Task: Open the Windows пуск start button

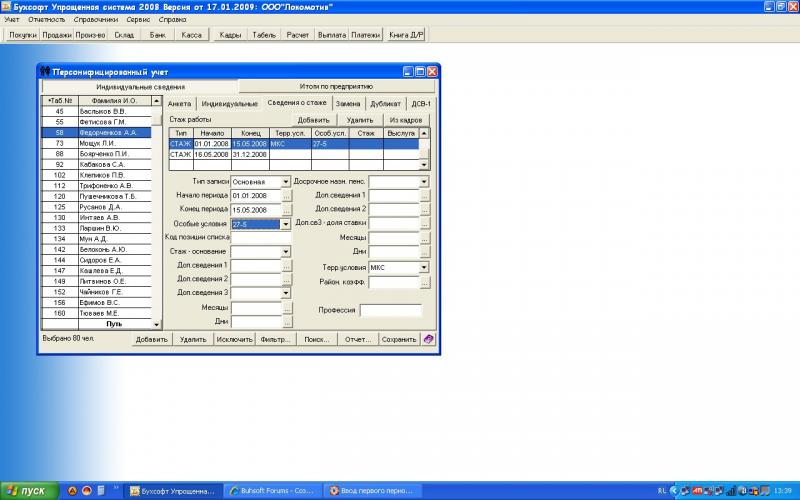Action: click(27, 491)
